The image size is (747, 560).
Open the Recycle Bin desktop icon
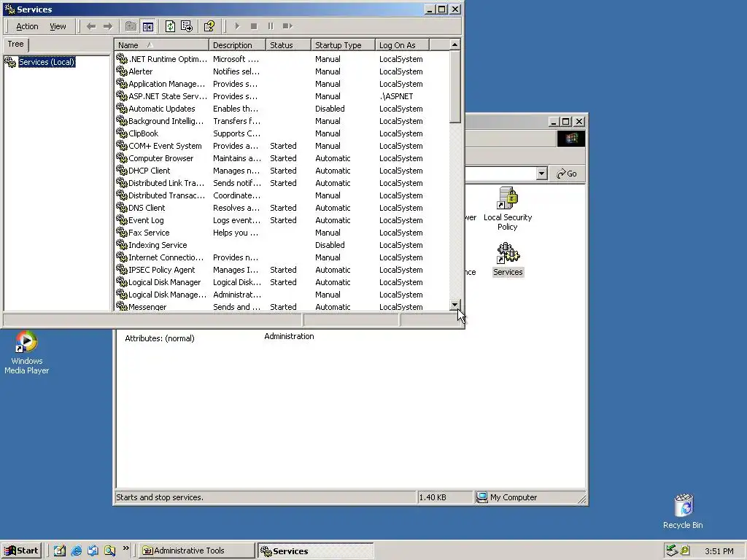tap(683, 511)
